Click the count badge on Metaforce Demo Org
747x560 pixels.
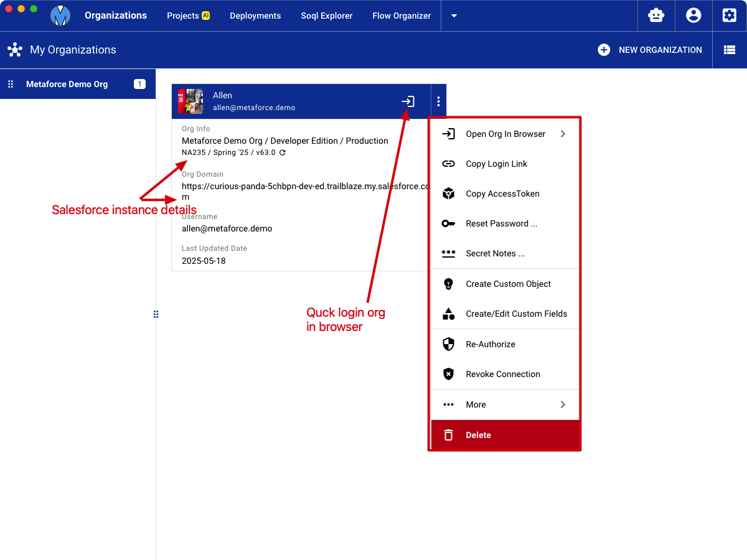coord(139,84)
